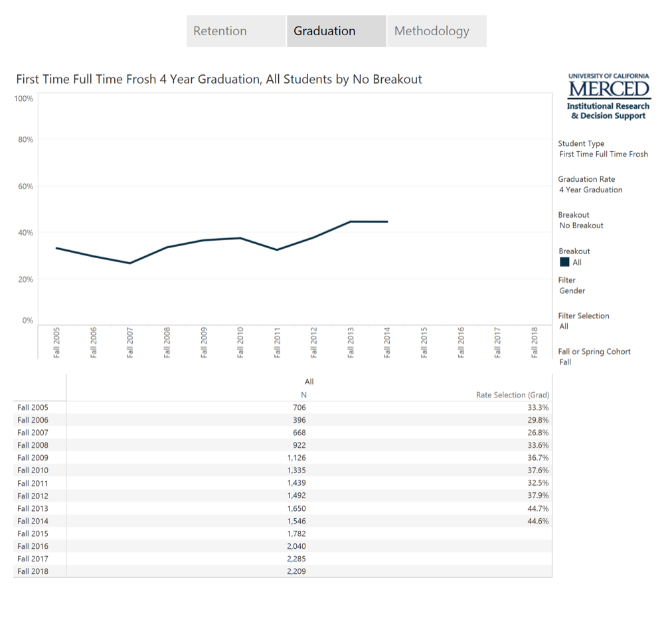Click the chart title text
This screenshot has height=637, width=672.
[218, 80]
